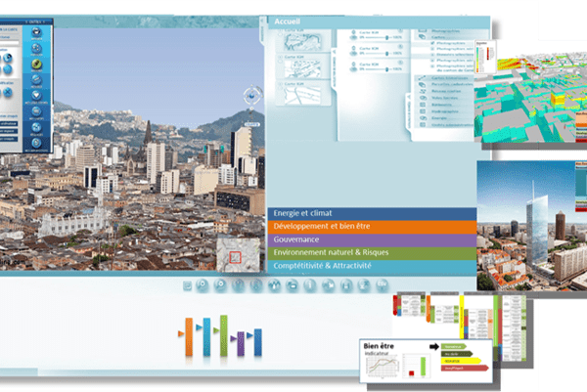
Task: Click the magnifier zoom icon in bottom toolbar
Action: tap(201, 284)
